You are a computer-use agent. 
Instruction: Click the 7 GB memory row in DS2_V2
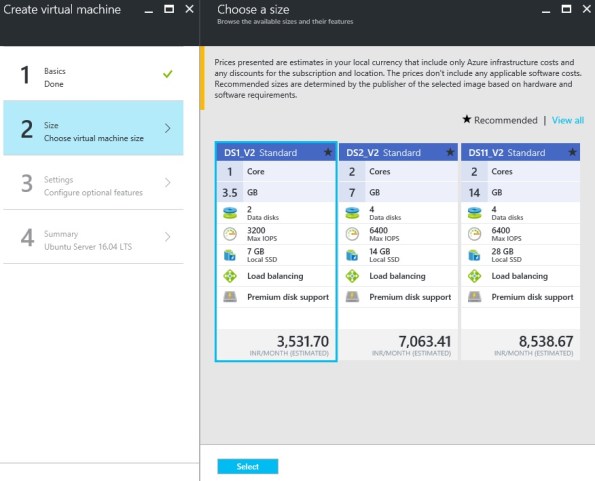(398, 192)
